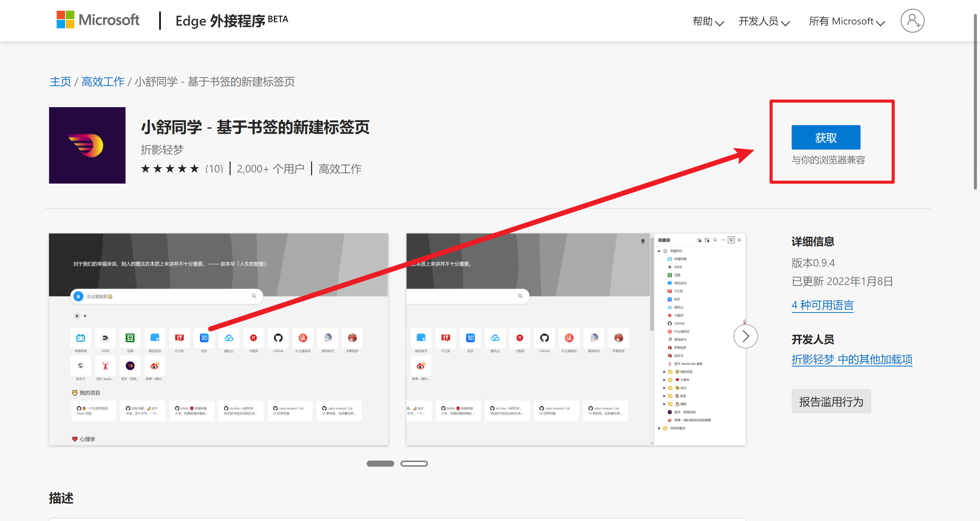Expand the 帮助 dropdown menu
Screen dimensions: 980x521
[x=708, y=21]
